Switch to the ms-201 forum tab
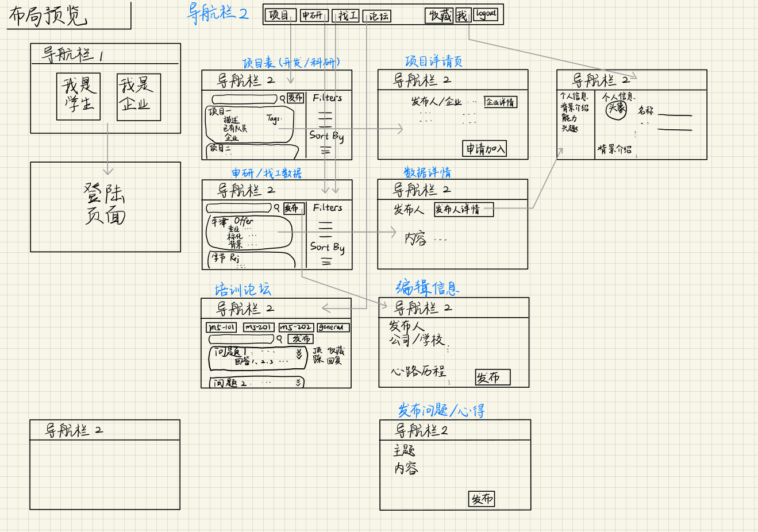This screenshot has width=758, height=532. pos(259,327)
